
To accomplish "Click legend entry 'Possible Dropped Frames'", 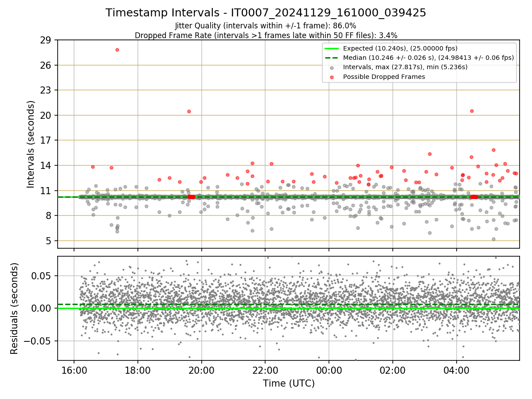I will pyautogui.click(x=384, y=77).
